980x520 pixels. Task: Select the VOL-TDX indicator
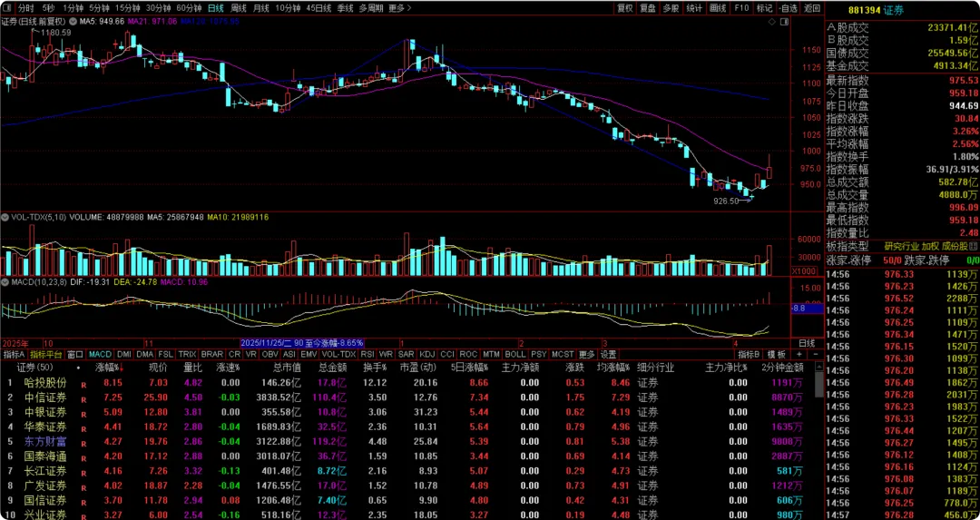[339, 354]
